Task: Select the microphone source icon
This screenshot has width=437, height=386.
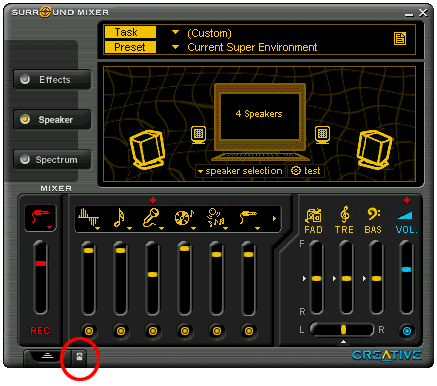Action: (x=151, y=218)
